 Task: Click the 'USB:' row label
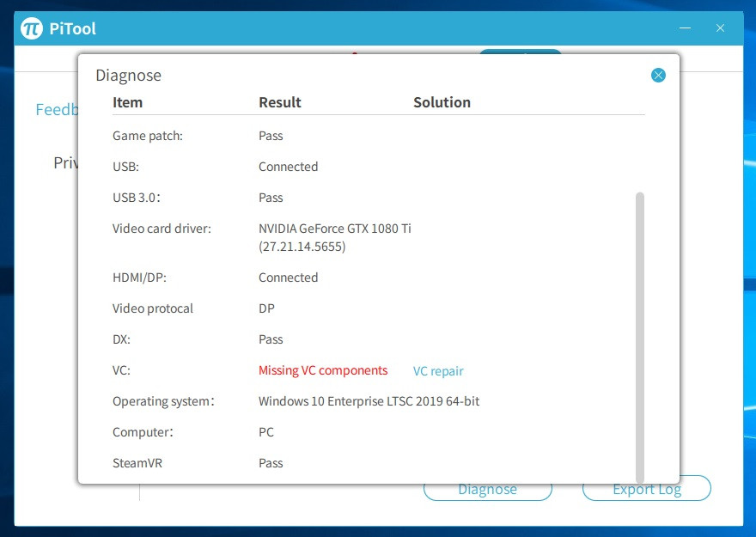125,167
